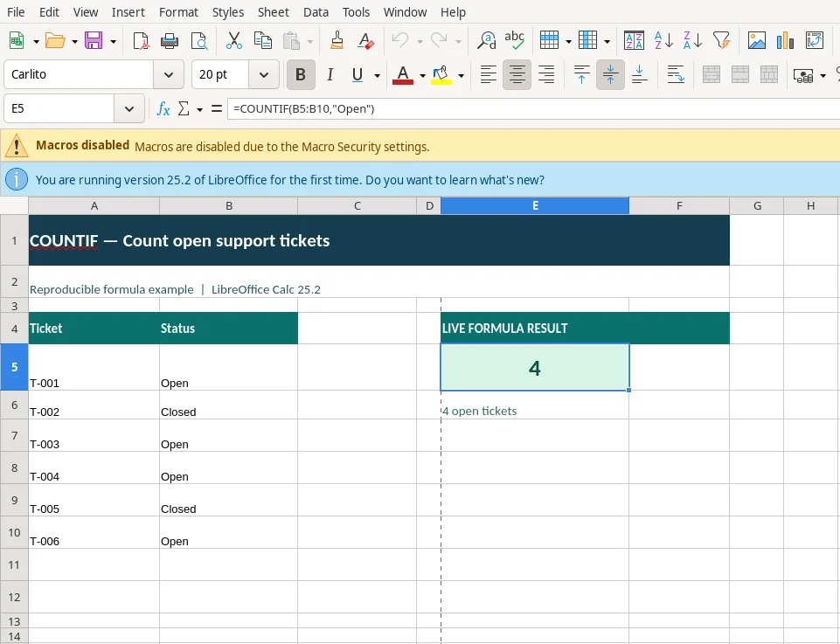Select column B header
This screenshot has width=840, height=644.
click(x=229, y=205)
